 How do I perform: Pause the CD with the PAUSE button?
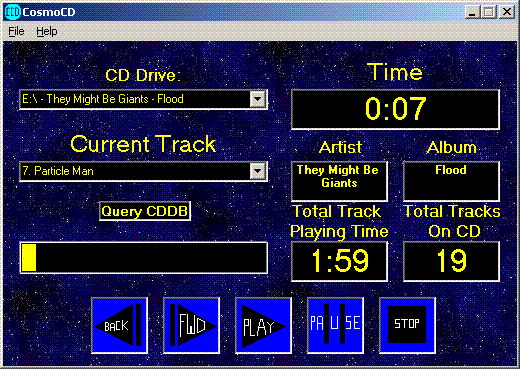[x=335, y=325]
